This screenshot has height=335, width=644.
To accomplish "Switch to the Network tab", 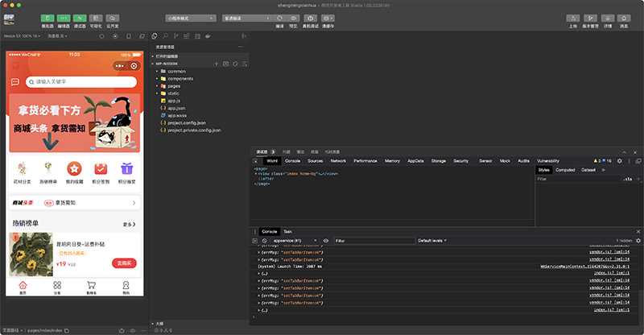I will [x=338, y=161].
